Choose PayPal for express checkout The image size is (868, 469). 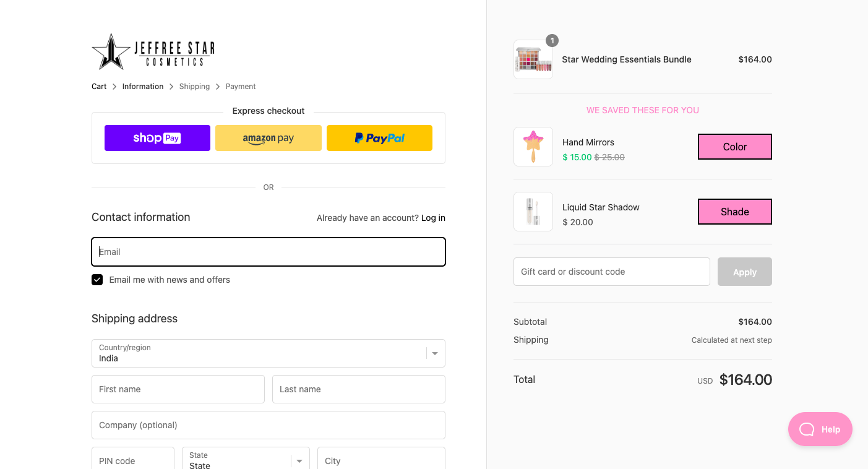pyautogui.click(x=379, y=137)
